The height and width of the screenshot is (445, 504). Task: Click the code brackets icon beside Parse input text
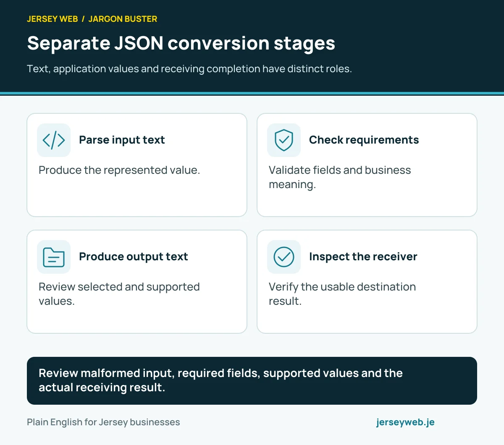[x=54, y=140]
